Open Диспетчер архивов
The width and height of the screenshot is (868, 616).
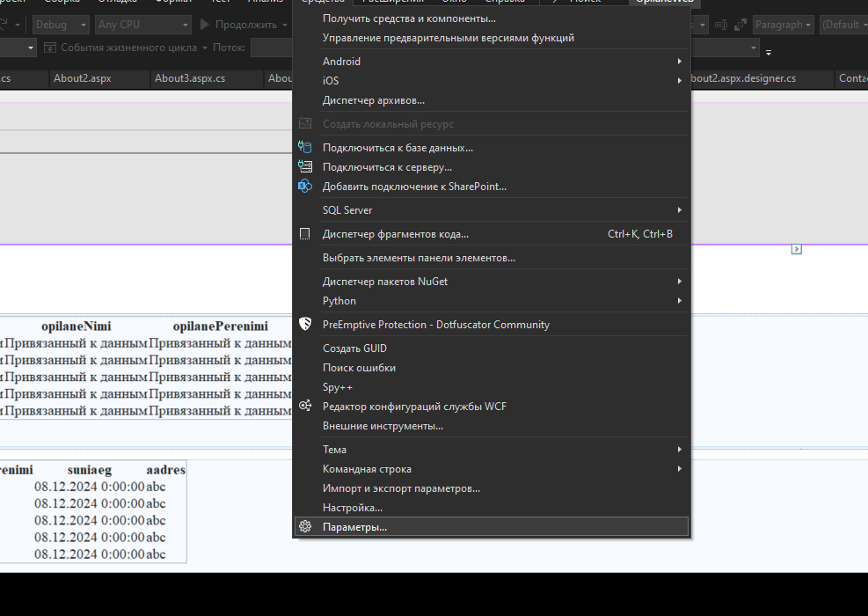point(492,100)
